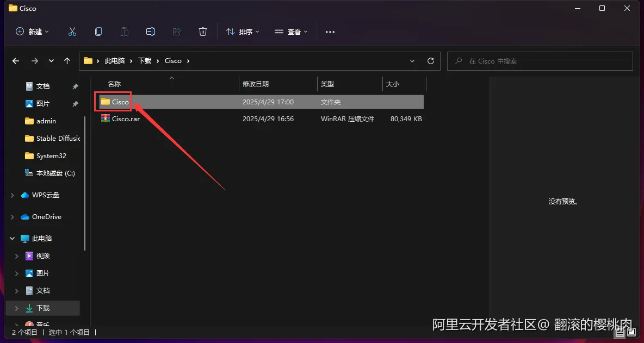Click the Delete trash can icon
This screenshot has width=644, height=343.
tap(203, 32)
